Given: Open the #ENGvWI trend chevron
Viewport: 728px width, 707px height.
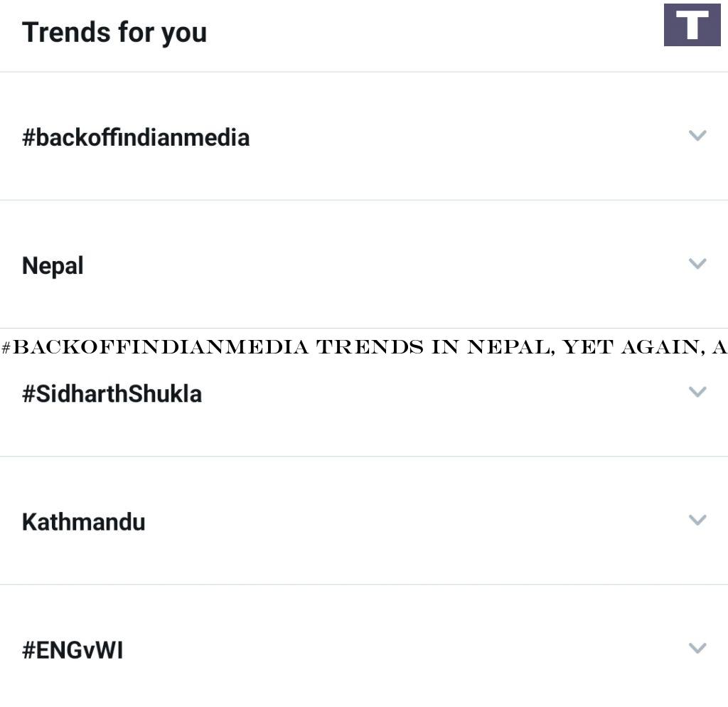Looking at the screenshot, I should [x=697, y=648].
